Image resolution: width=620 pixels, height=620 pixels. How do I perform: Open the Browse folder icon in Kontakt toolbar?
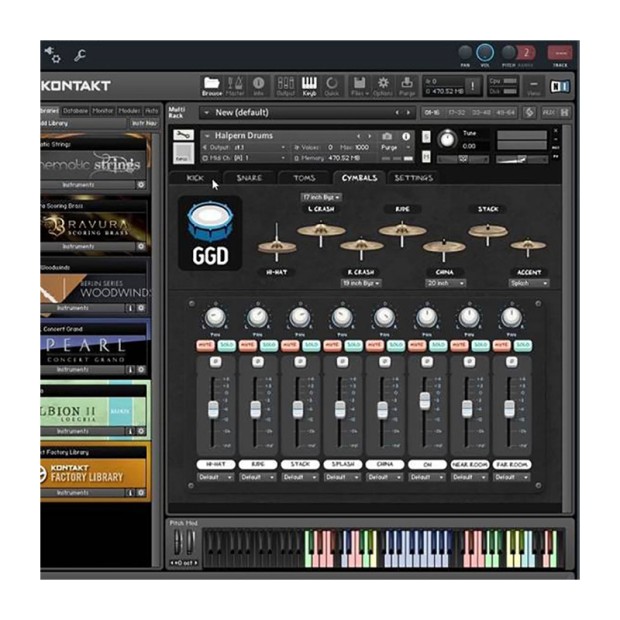(x=212, y=86)
